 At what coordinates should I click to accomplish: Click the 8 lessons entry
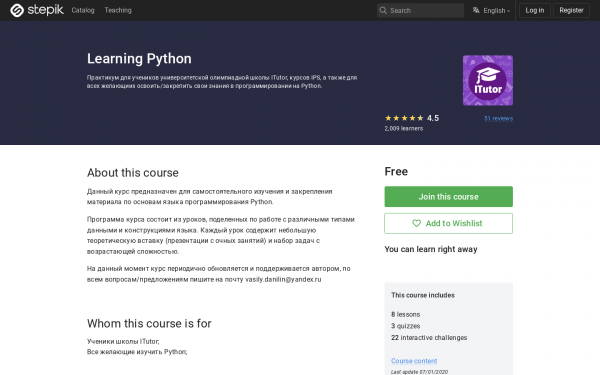point(406,314)
